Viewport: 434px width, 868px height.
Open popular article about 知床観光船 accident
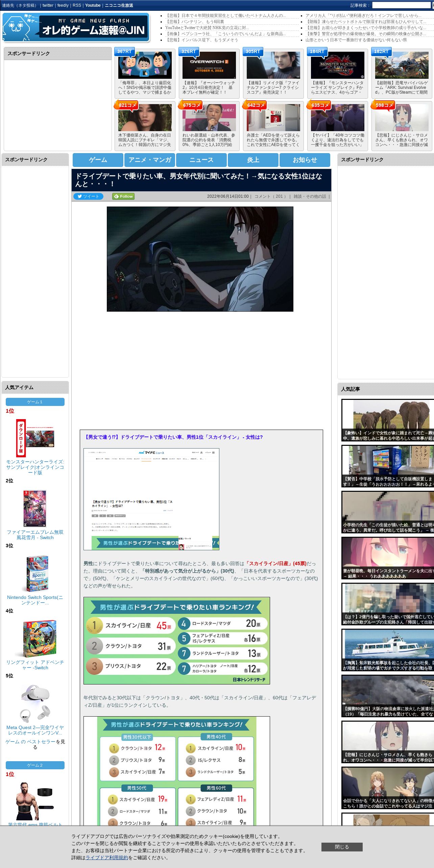point(388,650)
